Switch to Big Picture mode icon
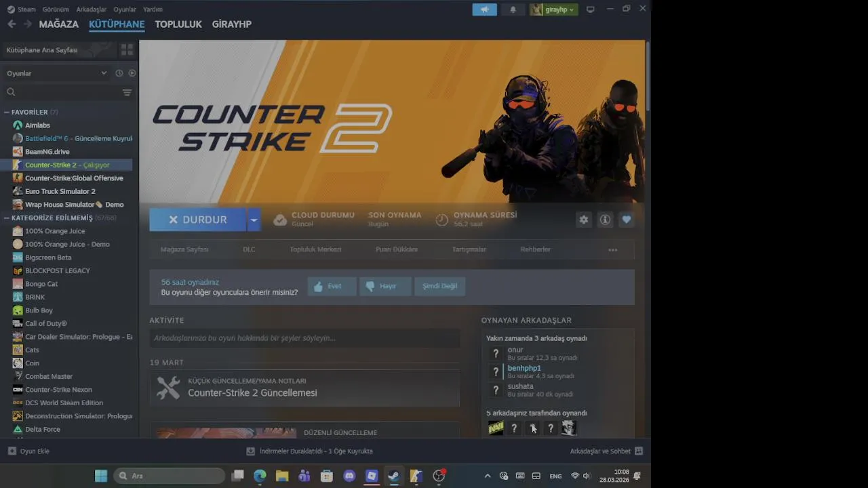Image resolution: width=868 pixels, height=488 pixels. pos(590,9)
